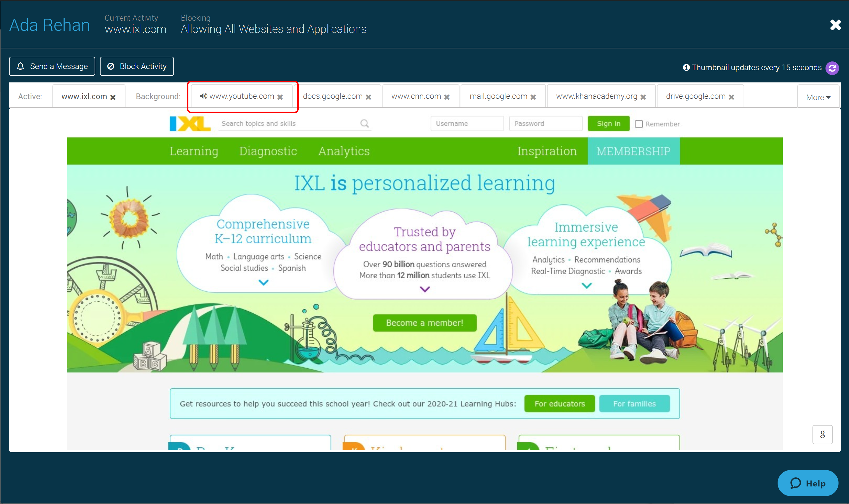This screenshot has height=504, width=849.
Task: Click the thumbnail update info icon
Action: 686,68
